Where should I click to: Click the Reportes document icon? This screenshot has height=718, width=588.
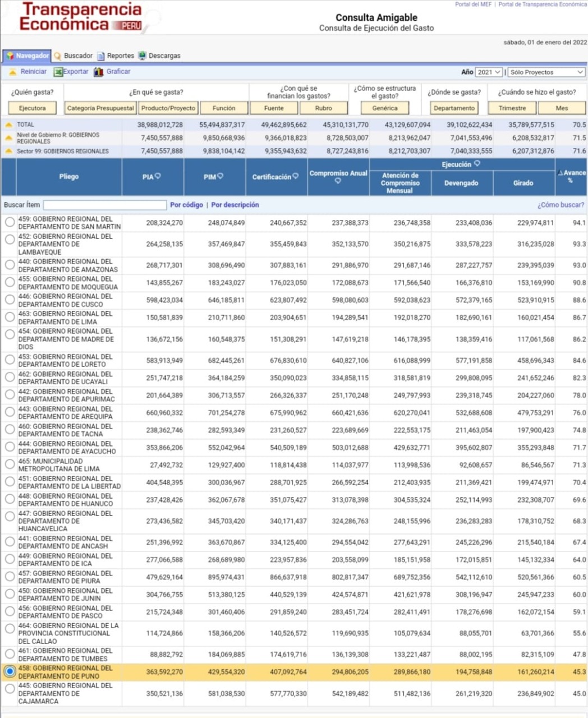(101, 56)
